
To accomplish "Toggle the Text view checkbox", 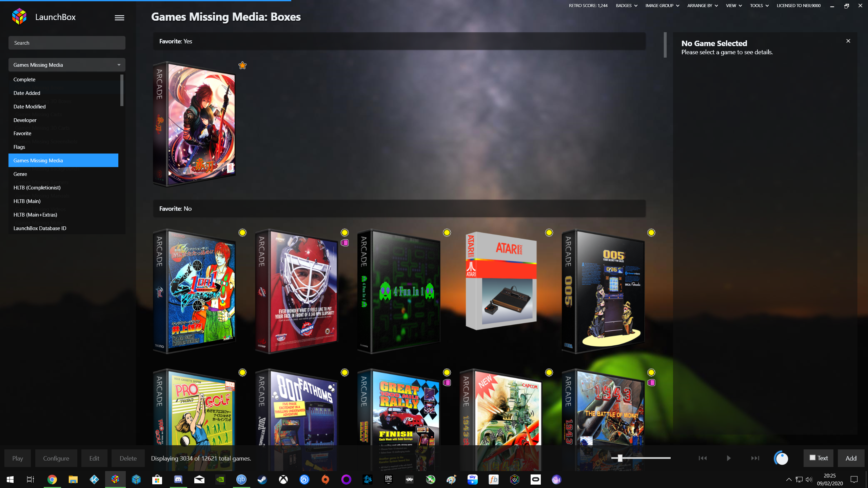I will click(x=813, y=458).
